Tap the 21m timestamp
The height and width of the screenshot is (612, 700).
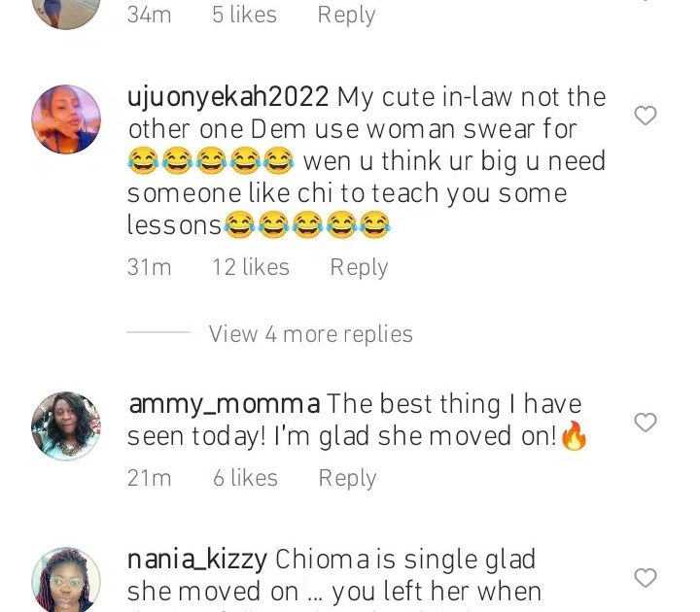pyautogui.click(x=149, y=478)
